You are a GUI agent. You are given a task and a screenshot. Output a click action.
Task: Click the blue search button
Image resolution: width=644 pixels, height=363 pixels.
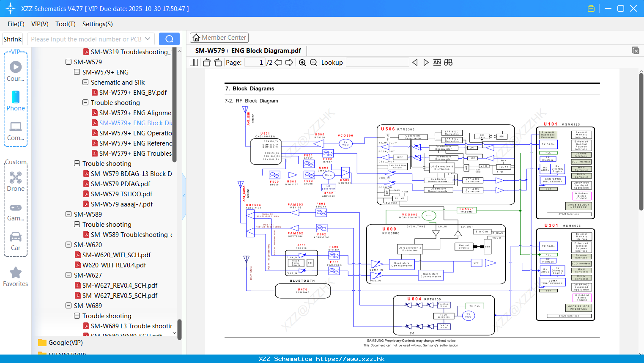(x=169, y=39)
